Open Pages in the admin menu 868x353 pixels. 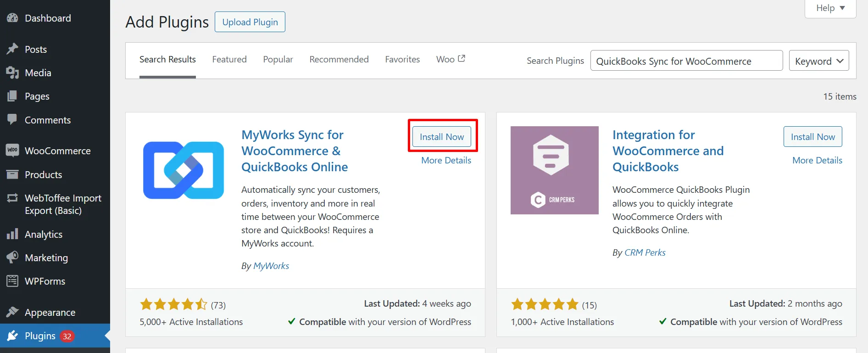tap(37, 96)
